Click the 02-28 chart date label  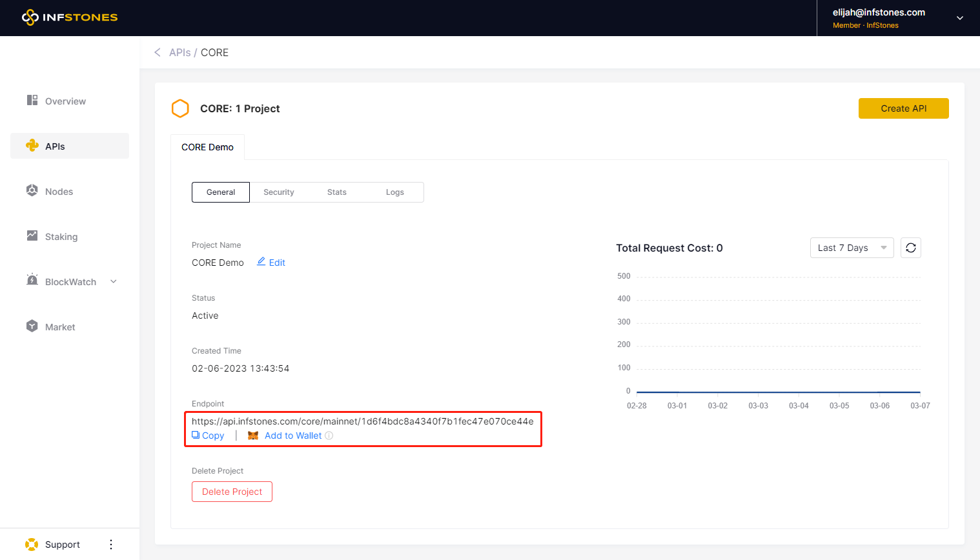pos(637,406)
